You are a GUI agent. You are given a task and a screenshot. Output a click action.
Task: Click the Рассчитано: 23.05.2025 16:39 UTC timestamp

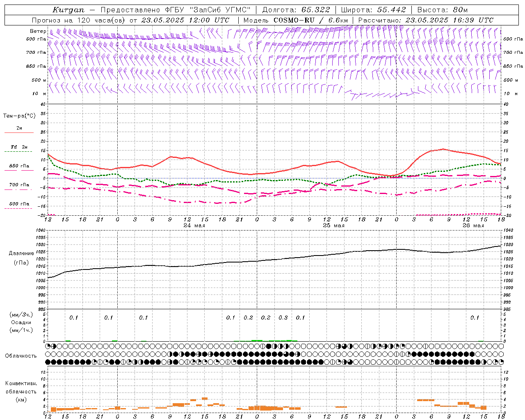point(426,20)
